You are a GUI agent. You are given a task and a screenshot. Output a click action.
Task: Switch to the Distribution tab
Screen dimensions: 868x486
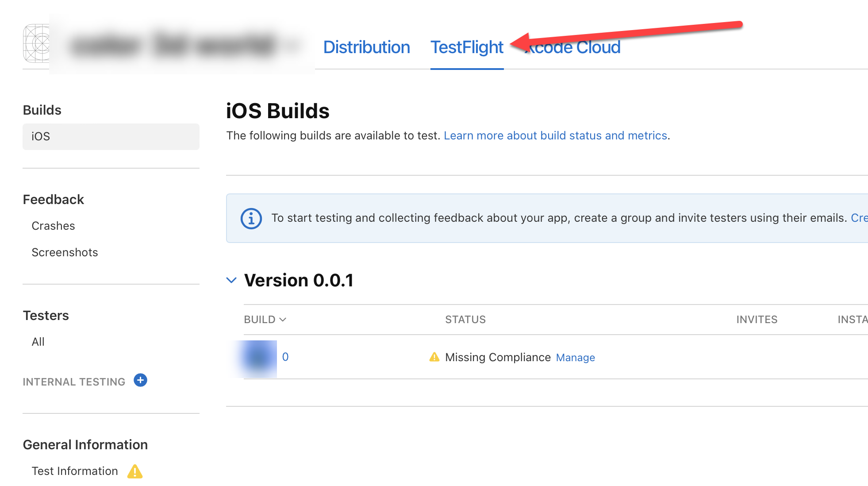[366, 47]
